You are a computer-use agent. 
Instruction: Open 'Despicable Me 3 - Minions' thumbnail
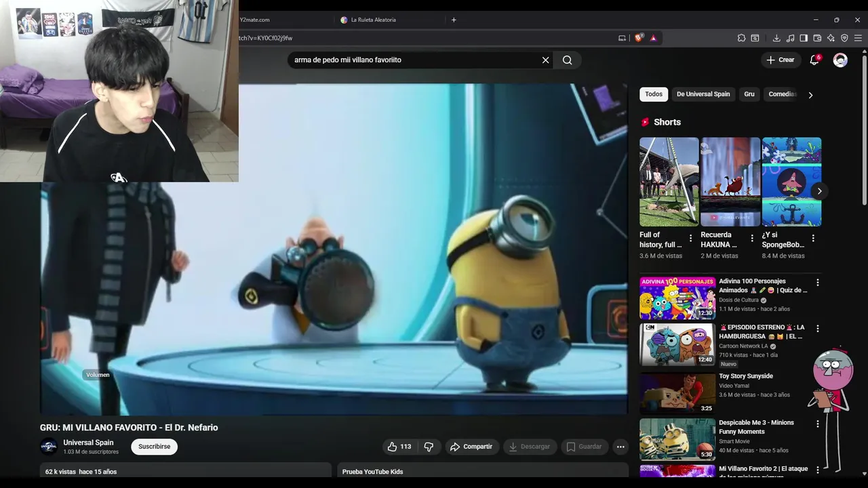click(677, 439)
